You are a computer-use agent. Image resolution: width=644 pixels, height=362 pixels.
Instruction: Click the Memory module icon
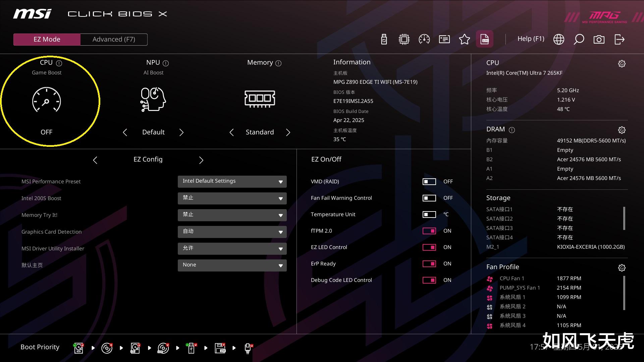(x=260, y=99)
